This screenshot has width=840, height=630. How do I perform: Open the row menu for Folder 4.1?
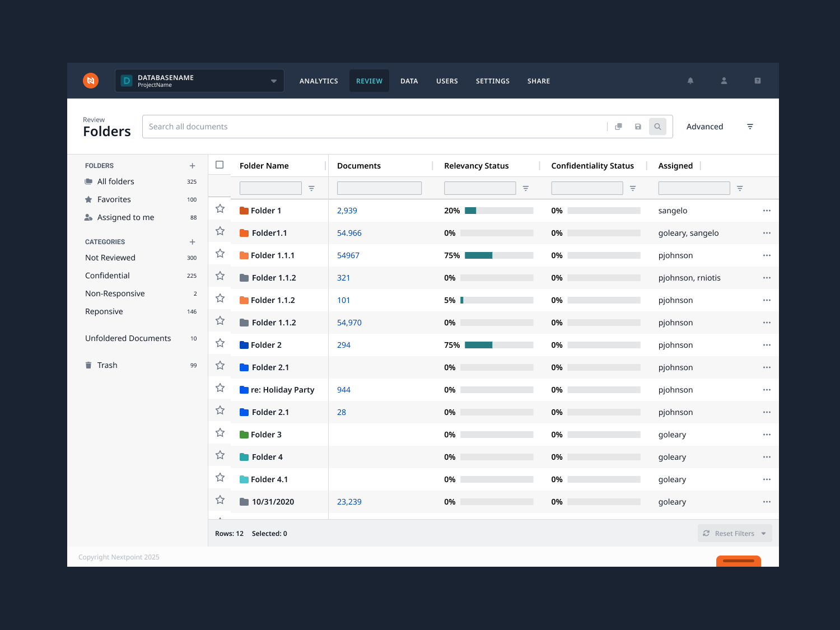pyautogui.click(x=767, y=479)
